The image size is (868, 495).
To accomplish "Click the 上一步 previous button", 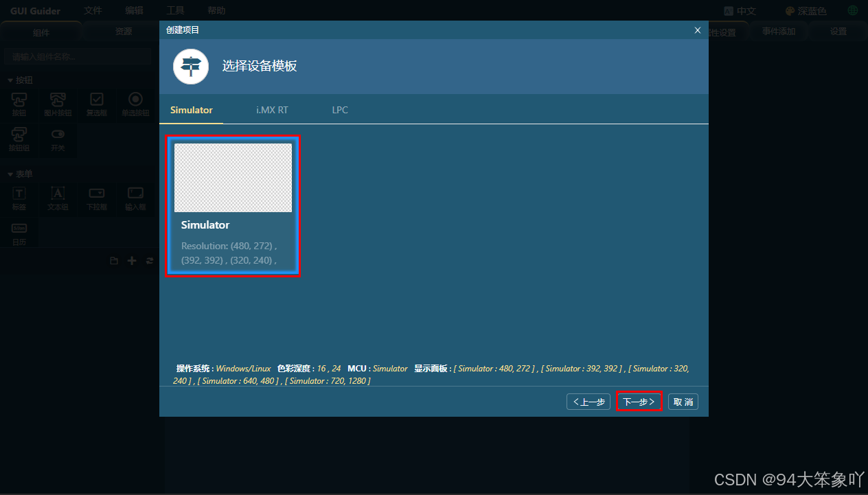I will coord(589,402).
